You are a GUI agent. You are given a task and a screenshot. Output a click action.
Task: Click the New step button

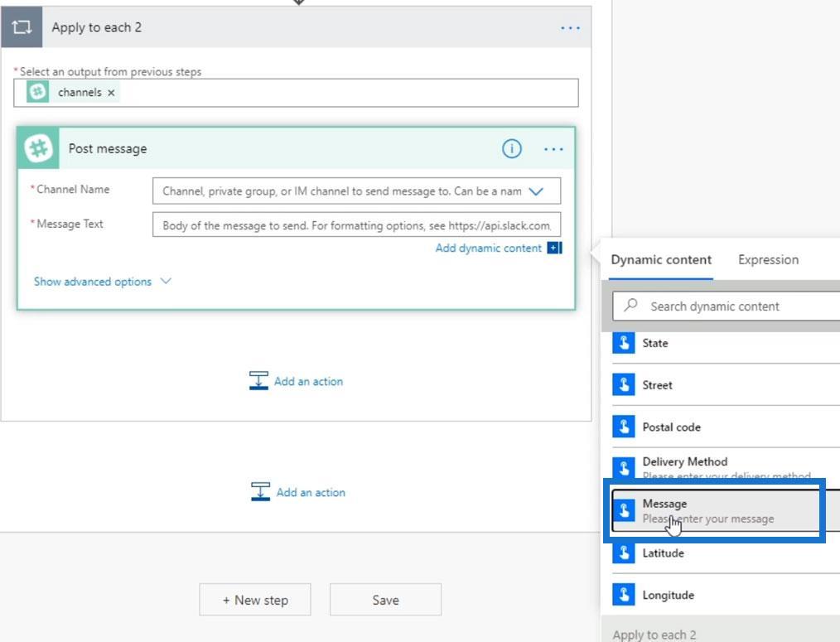pos(255,600)
